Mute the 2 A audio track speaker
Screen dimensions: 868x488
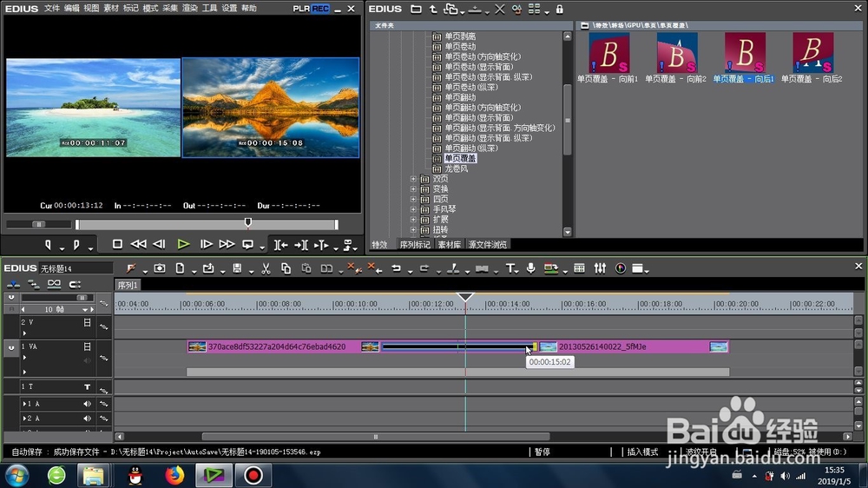click(87, 419)
